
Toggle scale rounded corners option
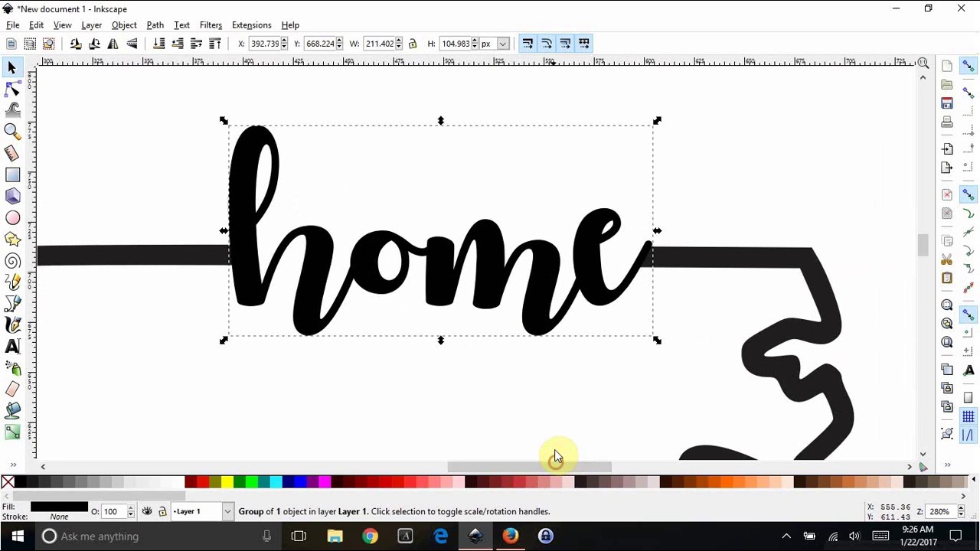point(547,44)
